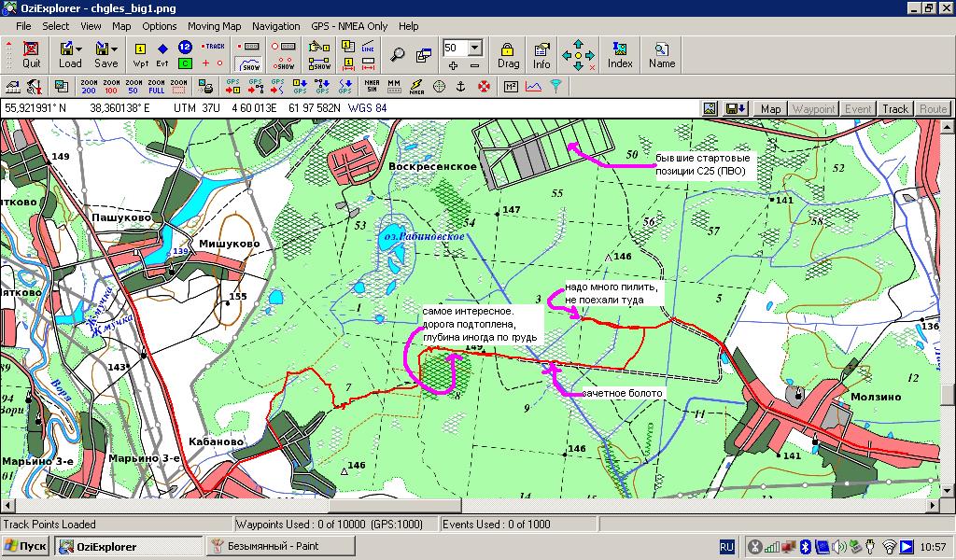Expand the Save dropdown arrow
Image resolution: width=956 pixels, height=560 pixels.
tap(117, 48)
